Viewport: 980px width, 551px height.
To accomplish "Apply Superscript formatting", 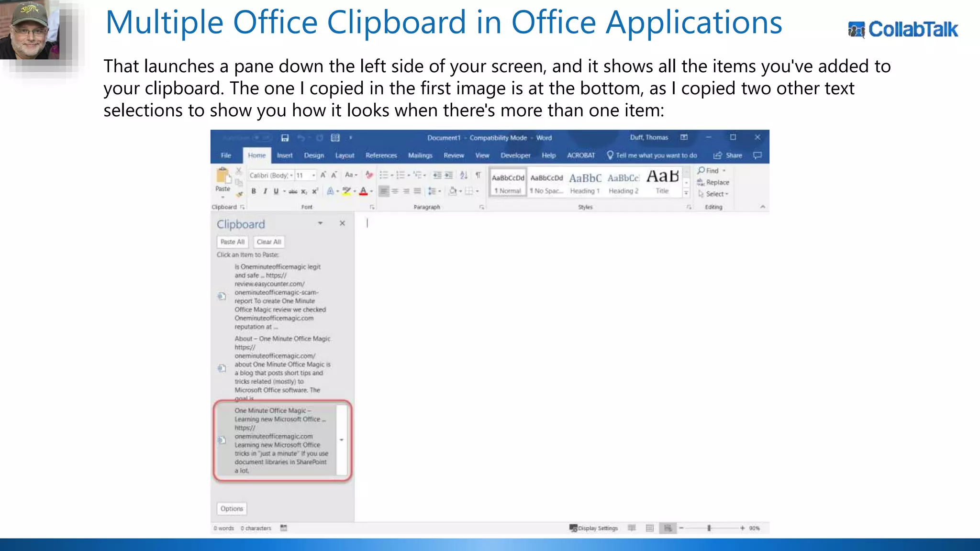I will [315, 191].
